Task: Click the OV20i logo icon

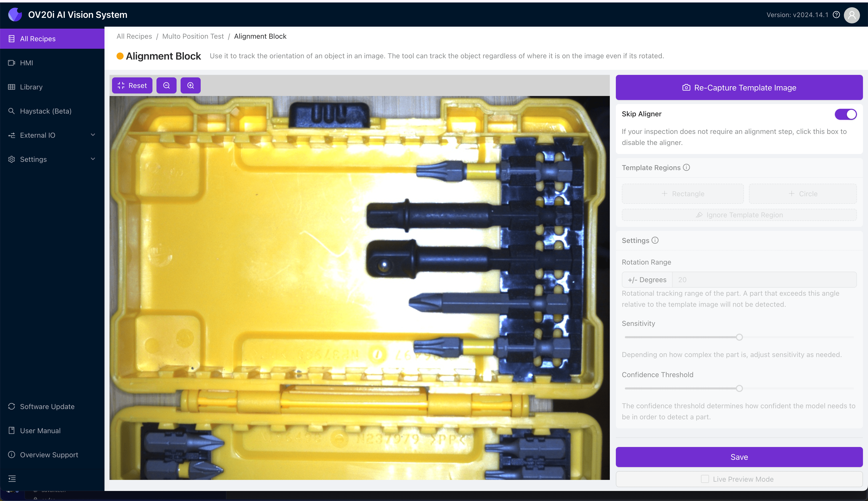Action: pos(15,15)
